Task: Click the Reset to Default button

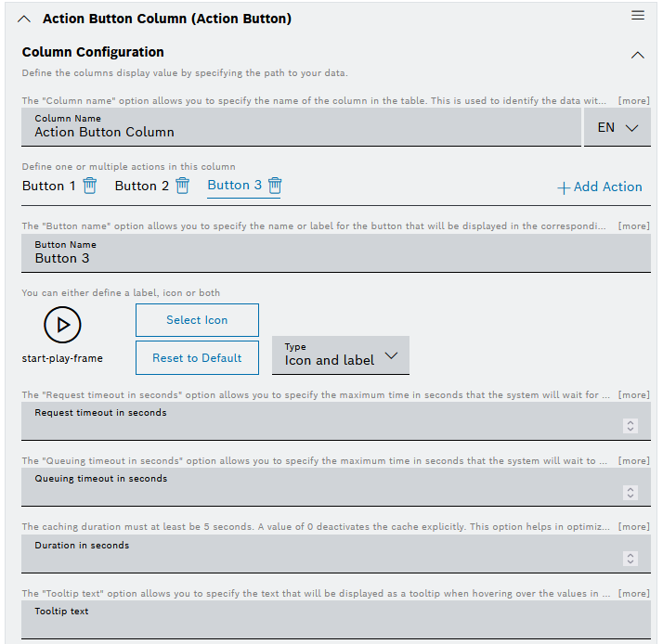Action: (x=197, y=358)
